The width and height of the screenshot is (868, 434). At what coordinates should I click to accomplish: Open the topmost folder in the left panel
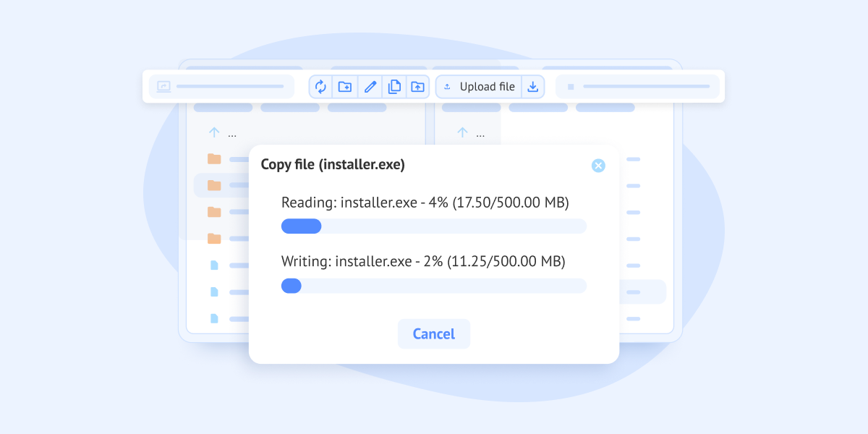pos(214,159)
